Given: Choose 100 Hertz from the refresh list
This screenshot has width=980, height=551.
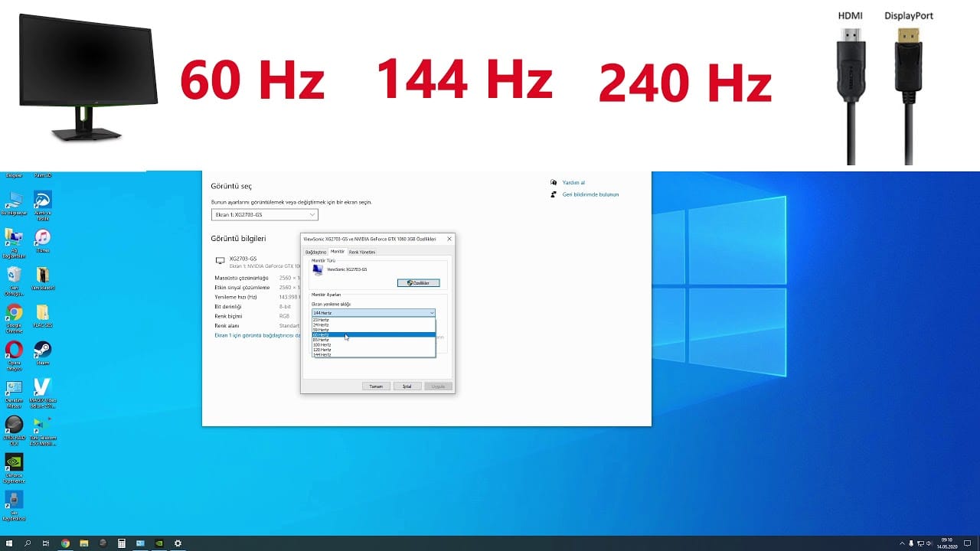Looking at the screenshot, I should [x=373, y=344].
